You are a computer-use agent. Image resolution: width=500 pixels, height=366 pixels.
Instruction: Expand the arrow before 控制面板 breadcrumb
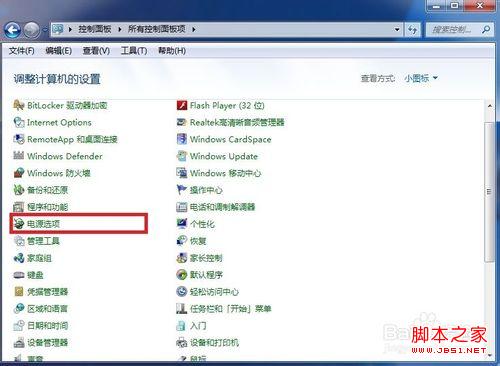click(x=70, y=29)
